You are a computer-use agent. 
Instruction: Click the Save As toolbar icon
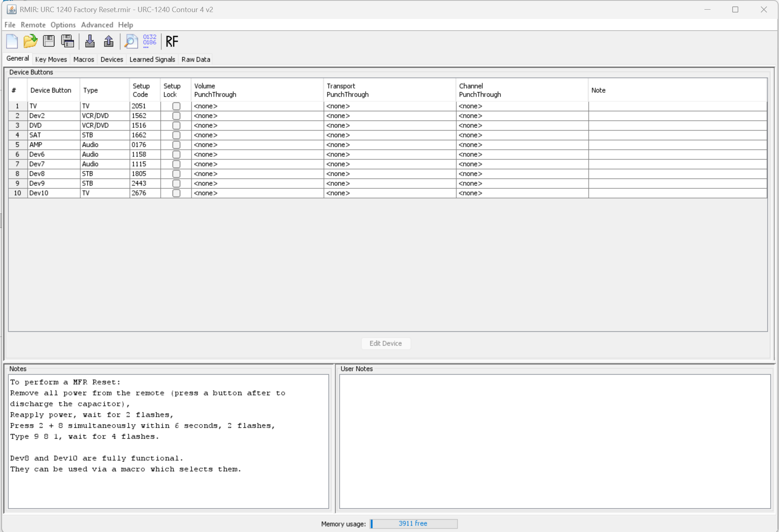68,41
